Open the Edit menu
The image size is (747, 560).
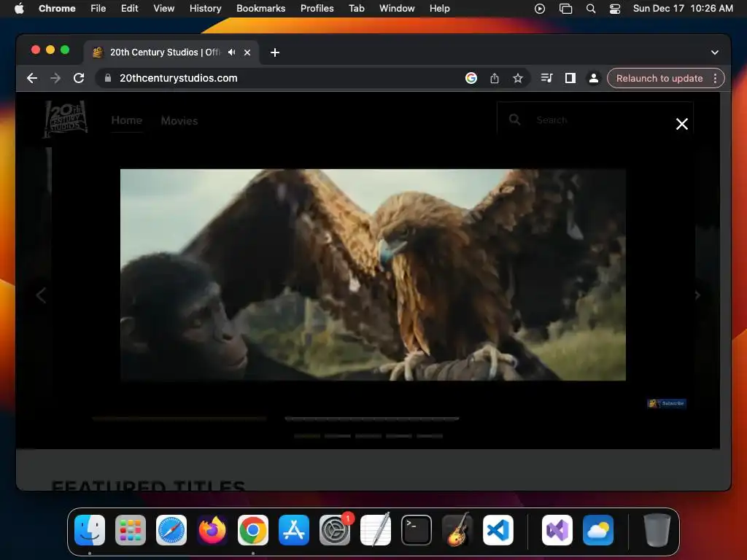coord(129,9)
